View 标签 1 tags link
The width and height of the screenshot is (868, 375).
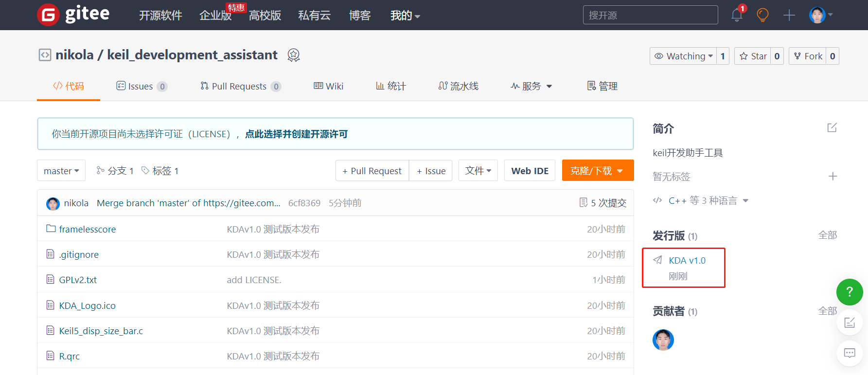[x=160, y=171]
